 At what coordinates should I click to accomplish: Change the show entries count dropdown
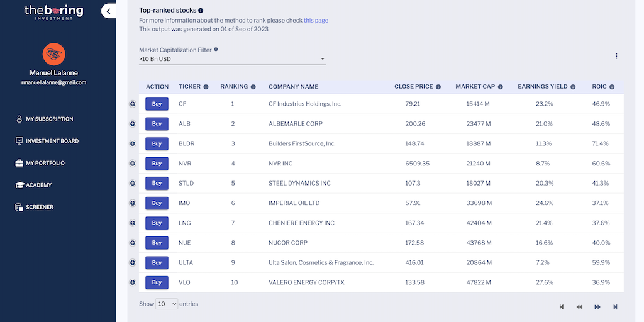click(167, 304)
